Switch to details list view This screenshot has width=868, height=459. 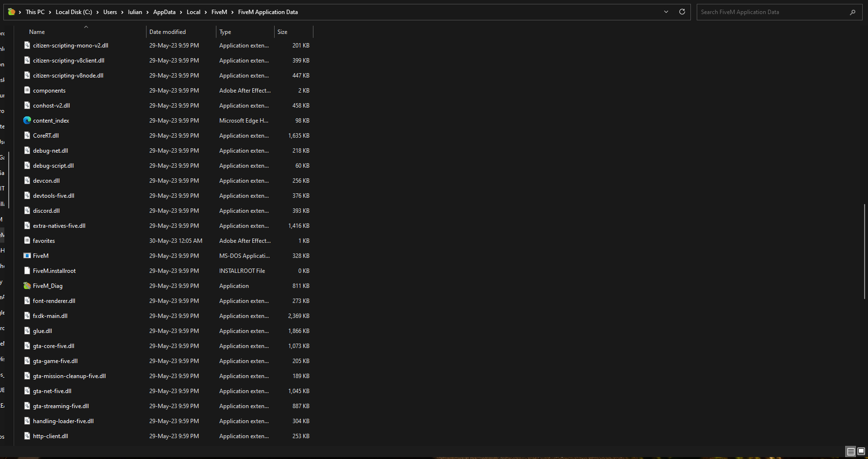(851, 451)
